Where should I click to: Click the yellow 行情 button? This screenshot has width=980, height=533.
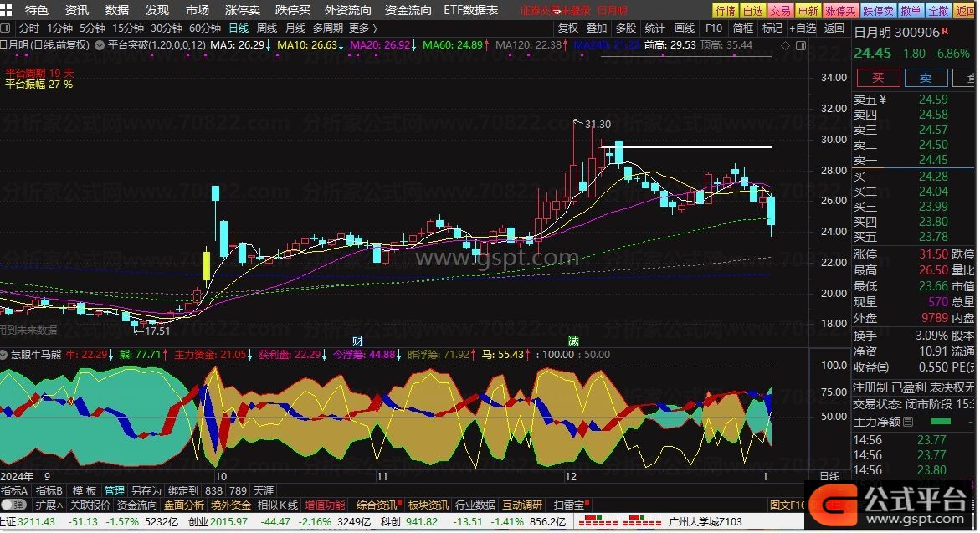725,11
